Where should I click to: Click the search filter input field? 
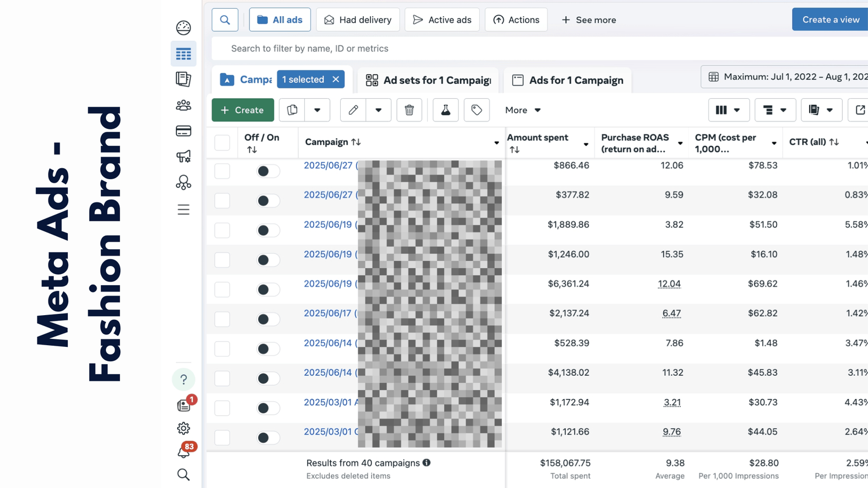(463, 49)
